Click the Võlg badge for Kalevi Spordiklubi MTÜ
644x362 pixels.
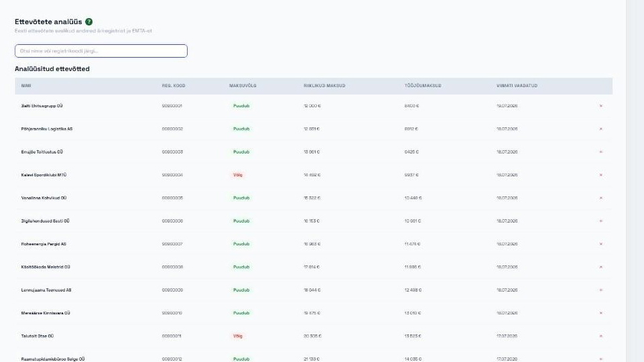[238, 175]
